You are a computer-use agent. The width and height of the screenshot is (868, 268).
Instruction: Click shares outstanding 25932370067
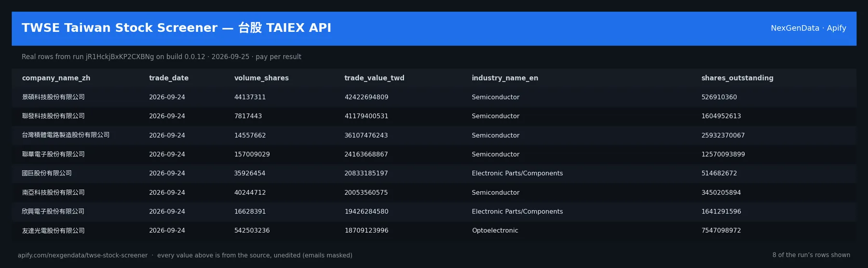[723, 135]
